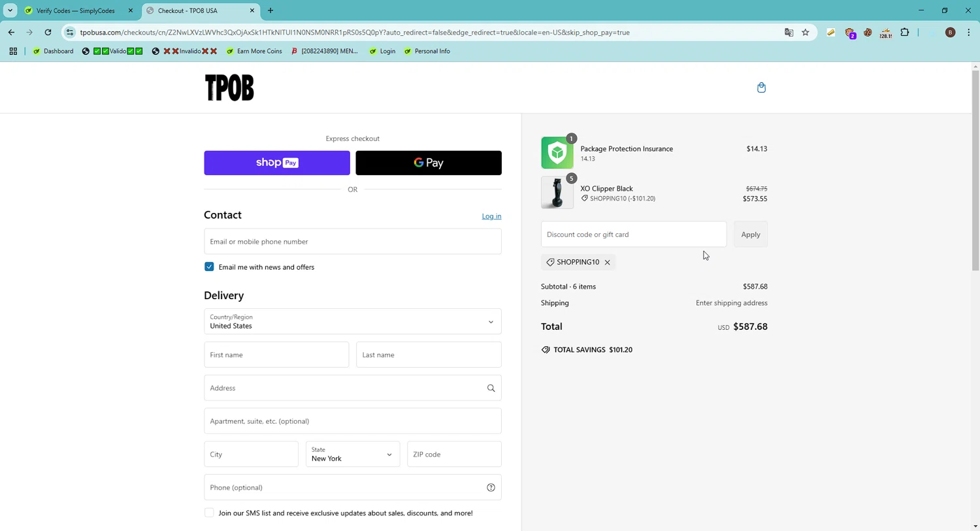The height and width of the screenshot is (531, 980).
Task: Go back to the previous page
Action: [11, 32]
